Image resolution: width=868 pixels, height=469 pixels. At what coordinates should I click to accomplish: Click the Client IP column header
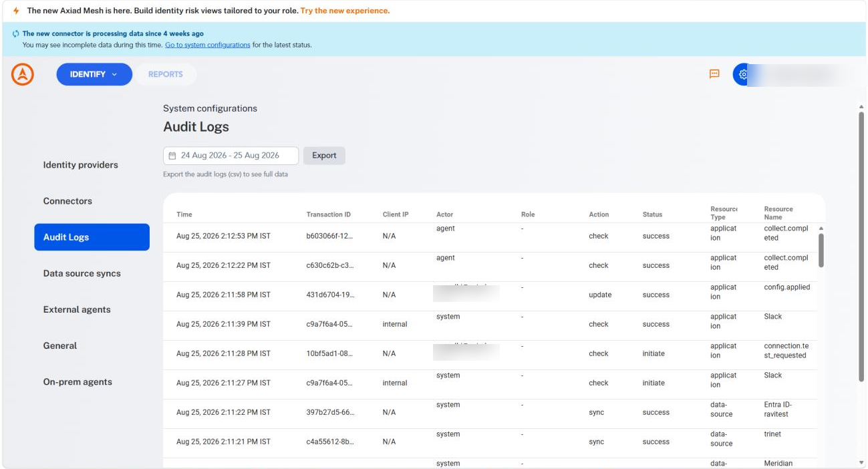(396, 214)
